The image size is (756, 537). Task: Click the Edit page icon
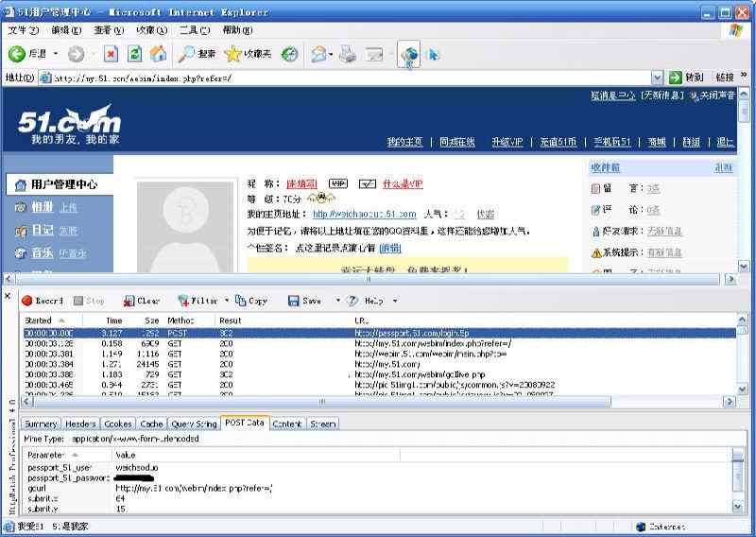click(x=374, y=54)
